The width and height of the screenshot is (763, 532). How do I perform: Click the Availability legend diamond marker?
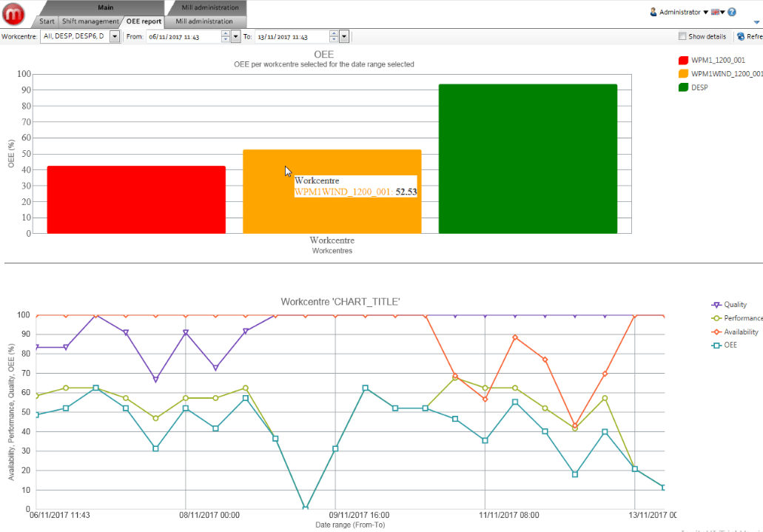[x=716, y=332]
